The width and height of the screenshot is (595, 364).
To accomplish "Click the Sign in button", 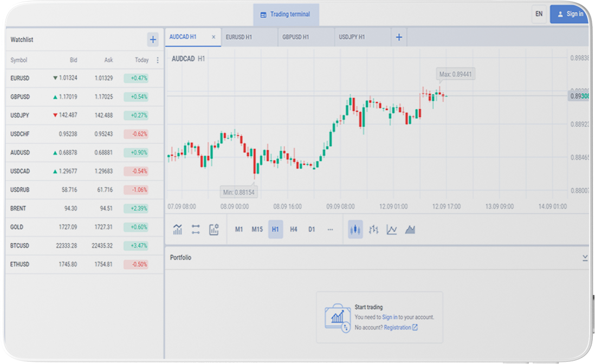I will (570, 14).
